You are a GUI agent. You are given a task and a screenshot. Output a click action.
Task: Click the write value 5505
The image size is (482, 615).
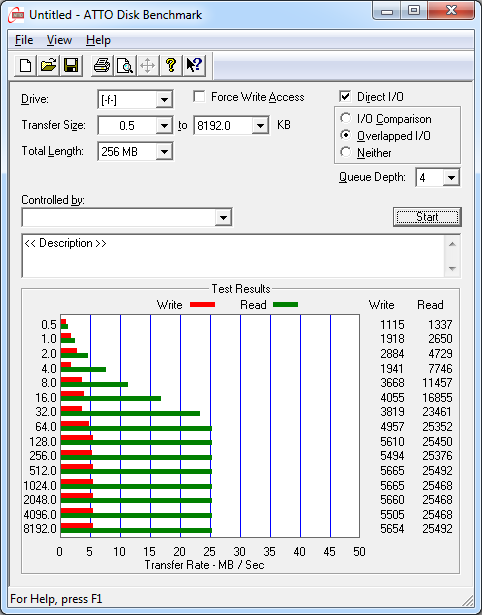click(392, 514)
